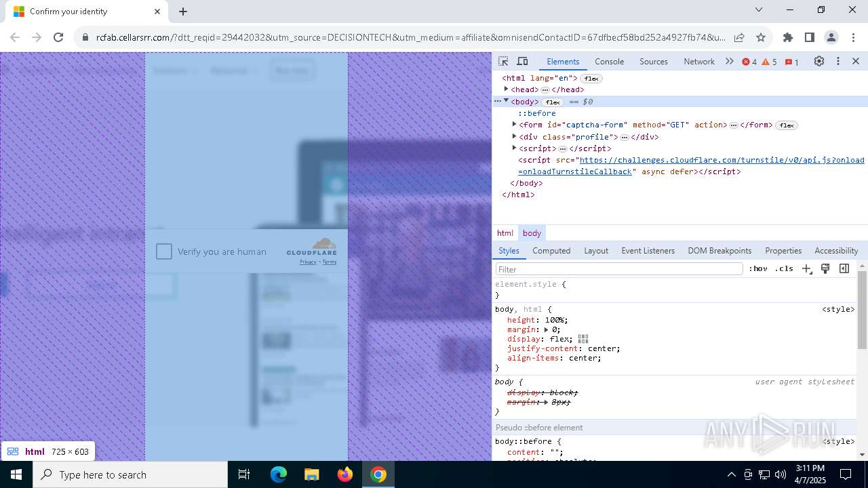Open Chrome profile avatar
Screen dimensions: 868x488
831,37
